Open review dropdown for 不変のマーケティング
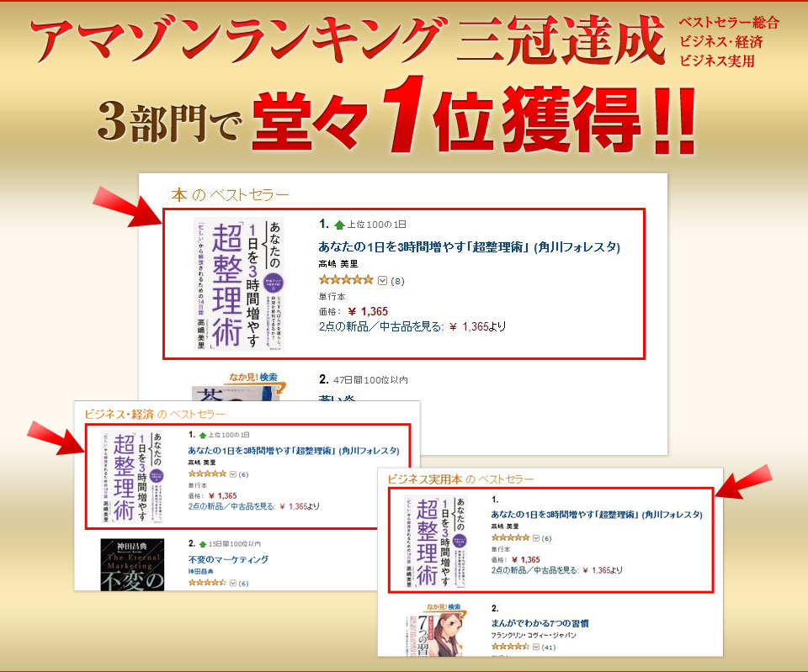808x672 pixels. click(233, 583)
